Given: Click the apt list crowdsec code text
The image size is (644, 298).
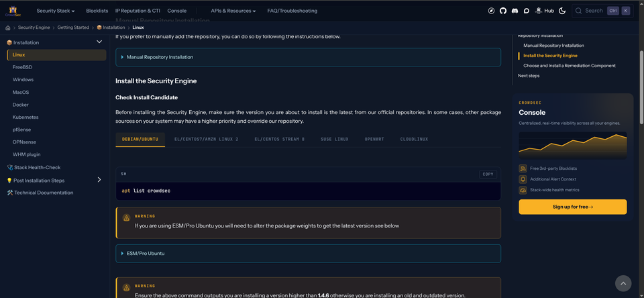Looking at the screenshot, I should tap(146, 191).
